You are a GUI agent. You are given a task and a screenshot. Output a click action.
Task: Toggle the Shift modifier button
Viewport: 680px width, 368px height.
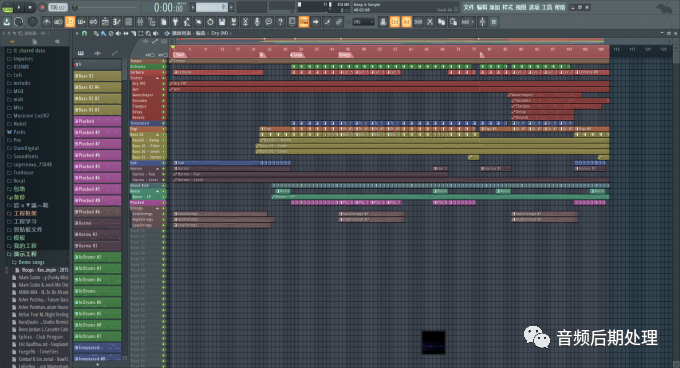click(x=418, y=22)
